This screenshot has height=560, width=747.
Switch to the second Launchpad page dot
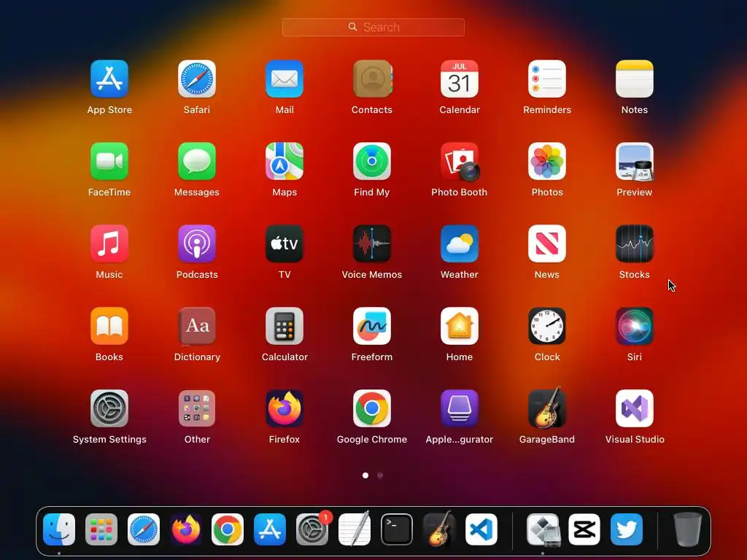(379, 475)
